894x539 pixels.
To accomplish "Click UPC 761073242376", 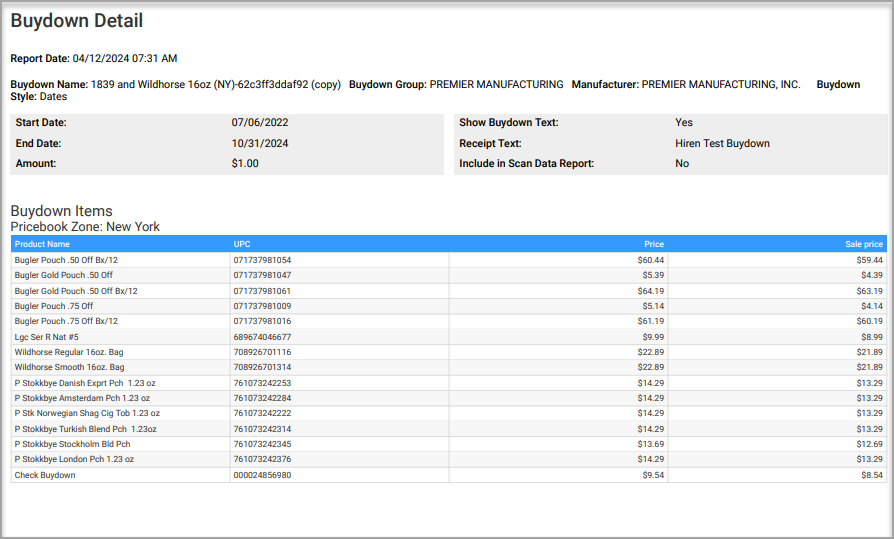I will coord(262,459).
